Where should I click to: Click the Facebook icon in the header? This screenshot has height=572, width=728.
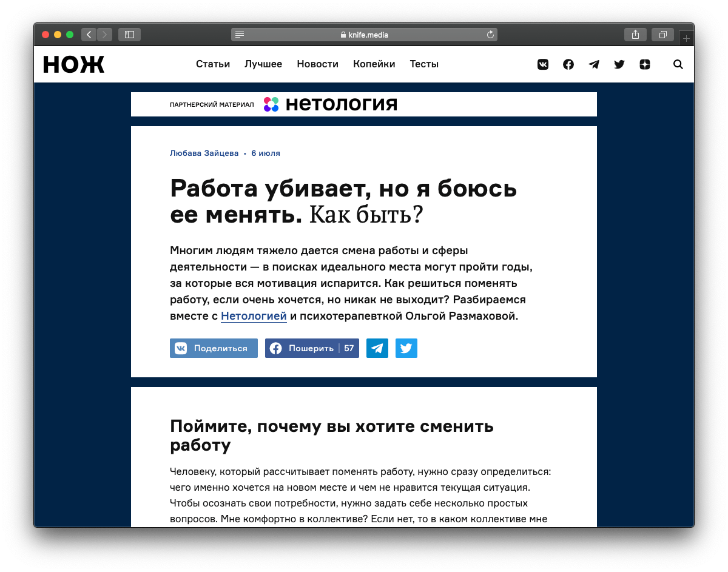tap(568, 64)
